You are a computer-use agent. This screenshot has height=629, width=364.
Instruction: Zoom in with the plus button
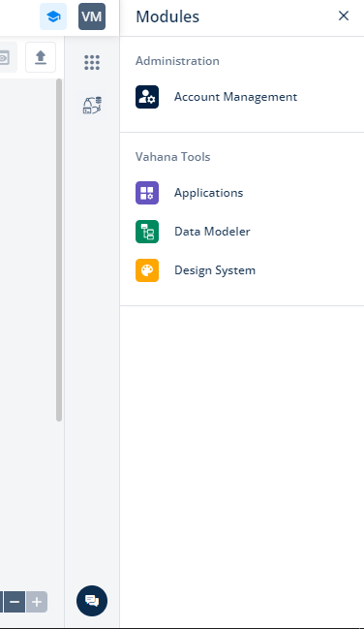pos(37,602)
